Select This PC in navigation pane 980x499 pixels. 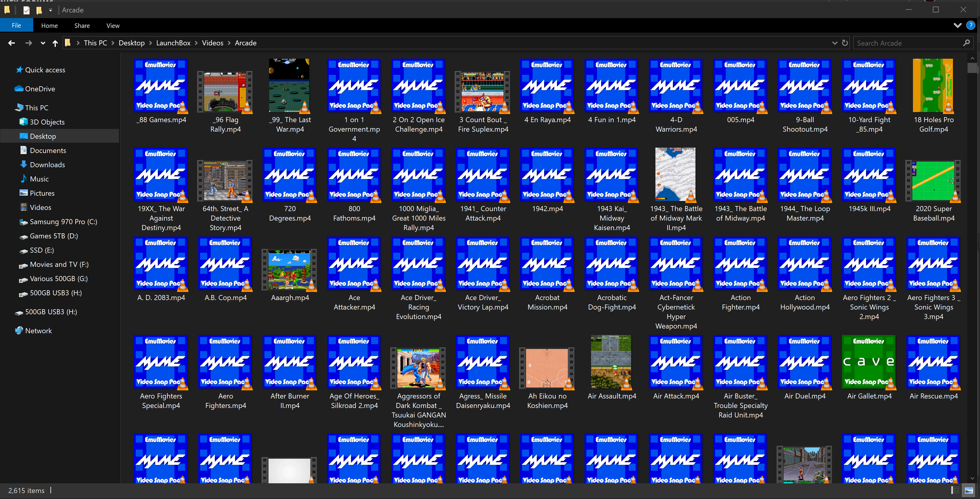[36, 108]
